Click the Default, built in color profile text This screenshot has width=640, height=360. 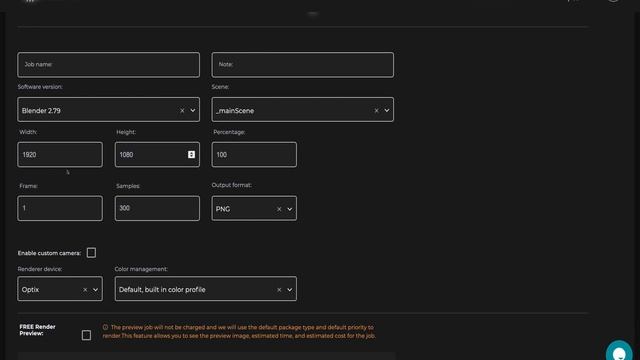click(x=162, y=290)
